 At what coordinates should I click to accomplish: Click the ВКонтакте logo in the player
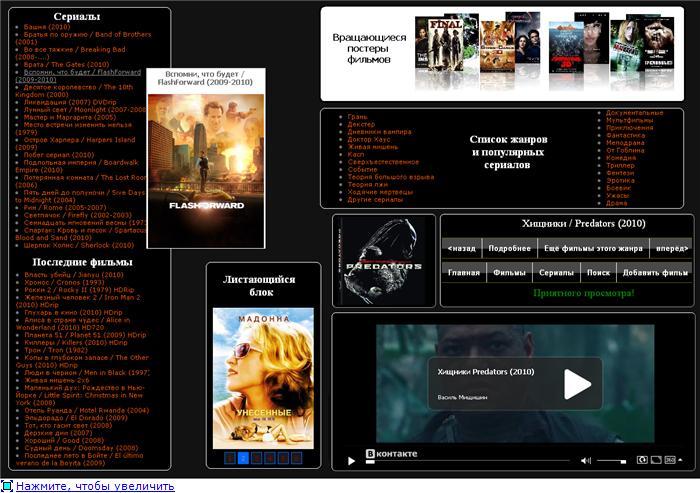pyautogui.click(x=392, y=453)
